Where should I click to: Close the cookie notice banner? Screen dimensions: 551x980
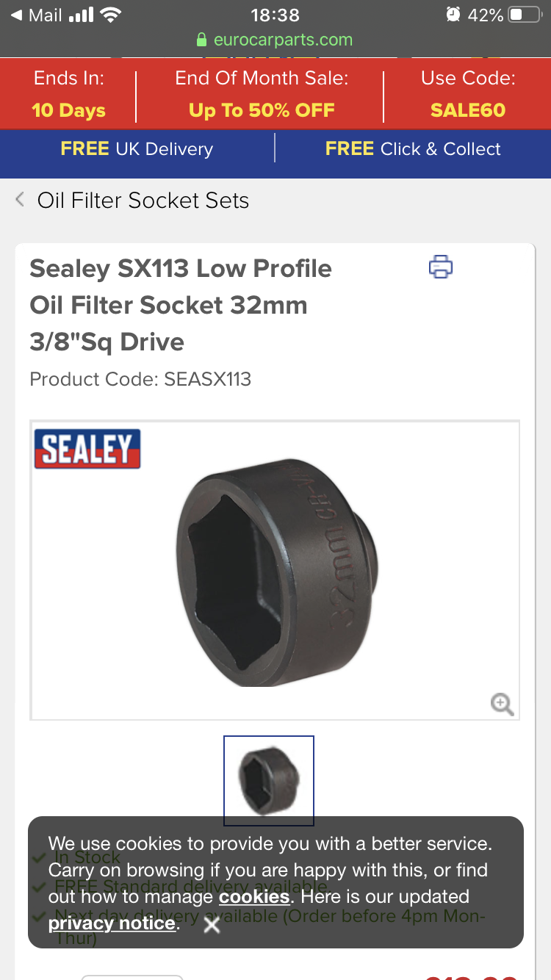pos(212,926)
